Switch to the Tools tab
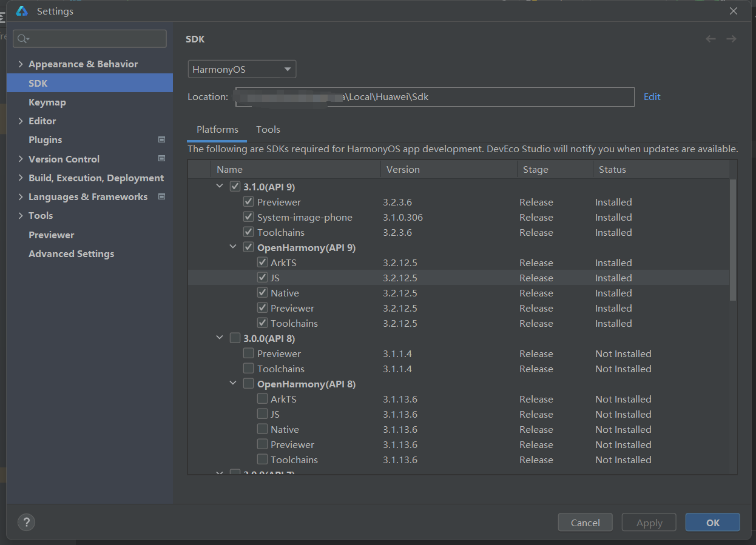The width and height of the screenshot is (756, 545). [268, 130]
